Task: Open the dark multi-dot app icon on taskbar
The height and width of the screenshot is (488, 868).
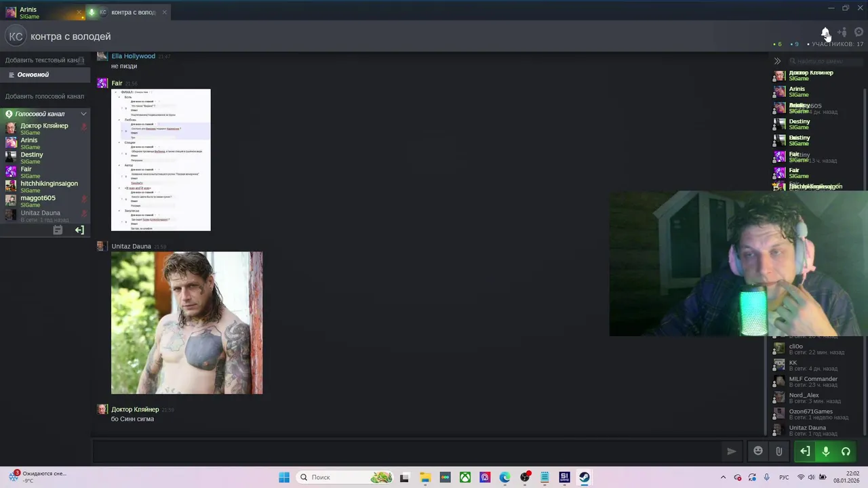Action: click(445, 477)
